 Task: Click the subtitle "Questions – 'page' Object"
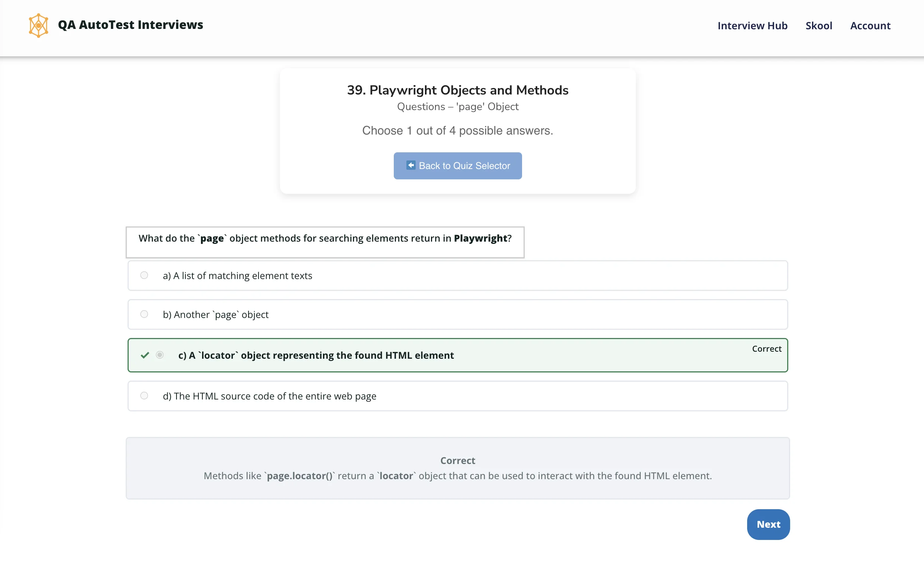coord(458,106)
